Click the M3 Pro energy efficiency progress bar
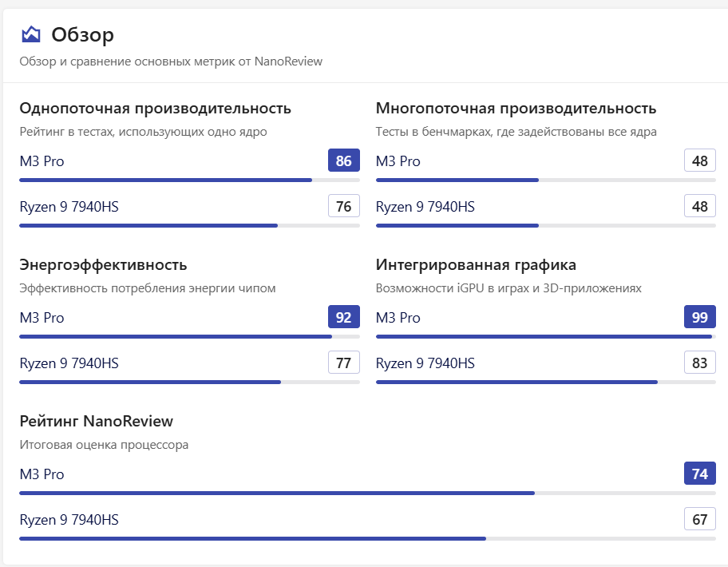The height and width of the screenshot is (567, 728). (189, 337)
